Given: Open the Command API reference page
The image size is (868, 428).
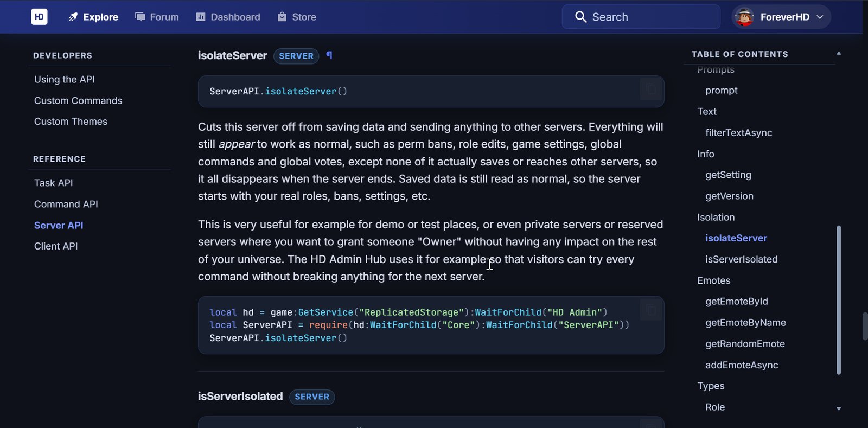Looking at the screenshot, I should click(x=66, y=204).
